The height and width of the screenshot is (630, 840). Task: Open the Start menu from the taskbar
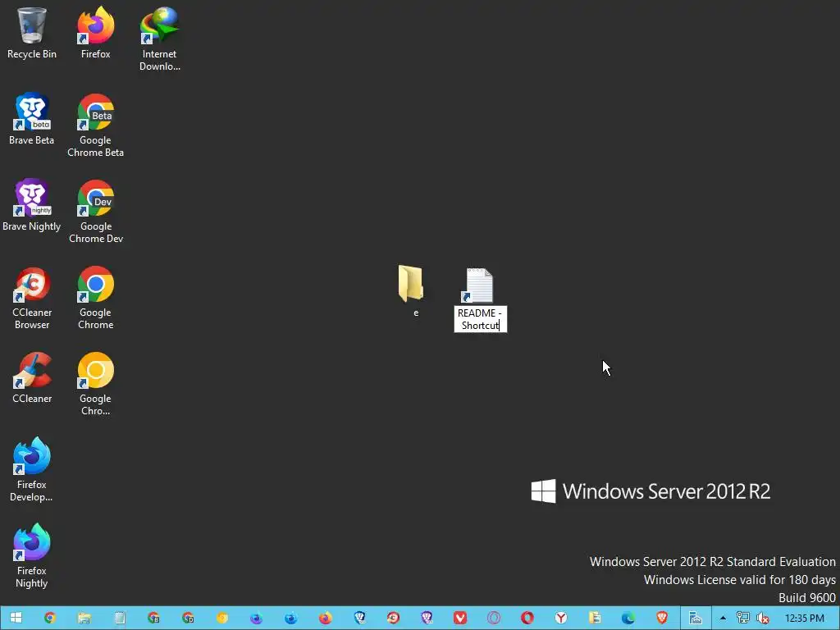(x=16, y=619)
